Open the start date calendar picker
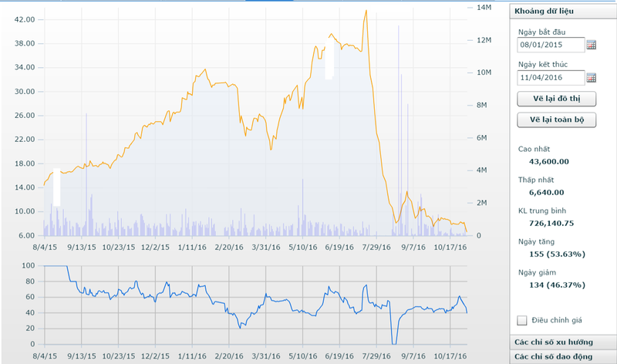The width and height of the screenshot is (617, 364). 592,45
